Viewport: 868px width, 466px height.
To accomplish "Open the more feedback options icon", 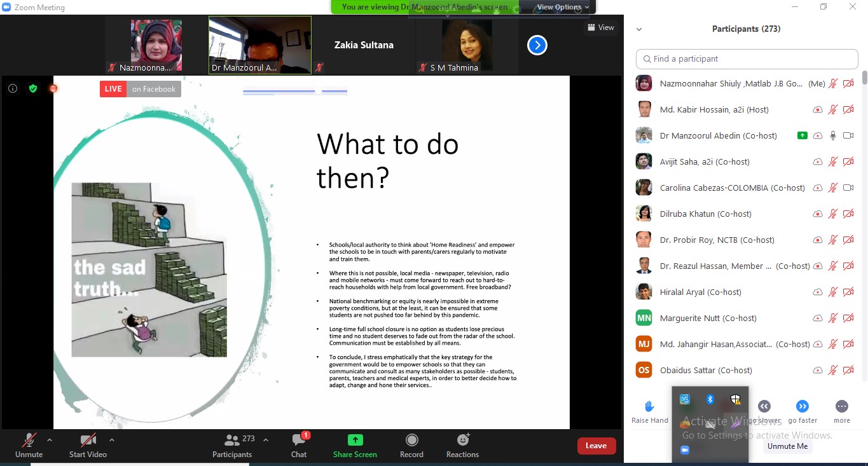I will pyautogui.click(x=842, y=406).
